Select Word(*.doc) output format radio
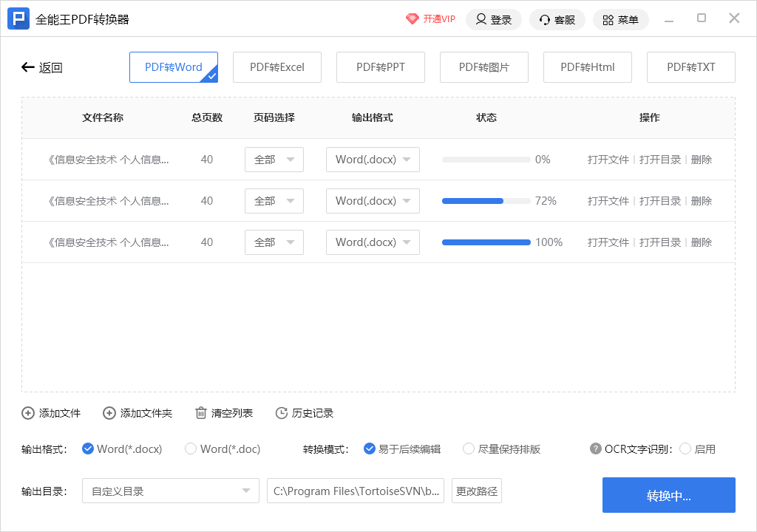This screenshot has height=532, width=757. point(191,449)
